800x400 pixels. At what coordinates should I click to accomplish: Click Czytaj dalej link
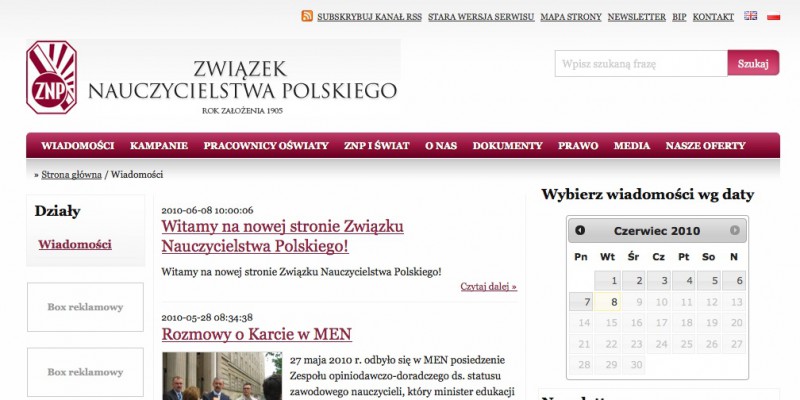(488, 287)
